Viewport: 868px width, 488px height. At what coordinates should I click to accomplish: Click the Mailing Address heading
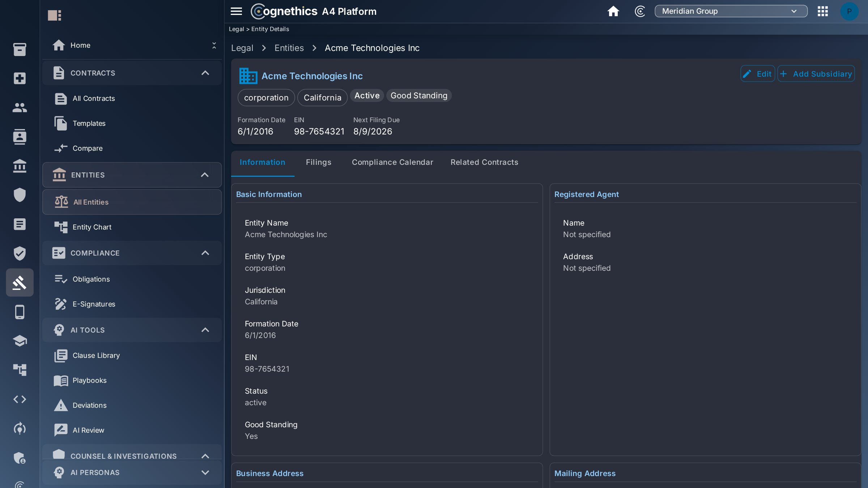point(585,473)
